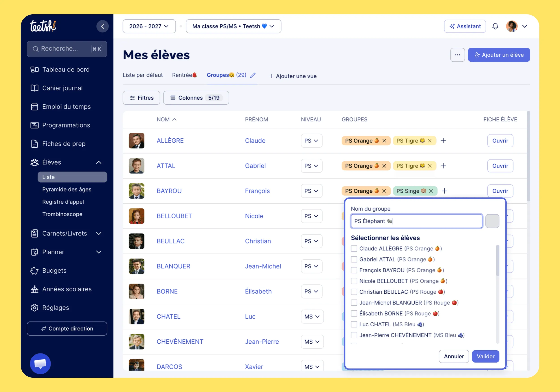This screenshot has width=560, height=392.
Task: Open niveau dropdown for ALLÈGRE
Action: pyautogui.click(x=311, y=141)
